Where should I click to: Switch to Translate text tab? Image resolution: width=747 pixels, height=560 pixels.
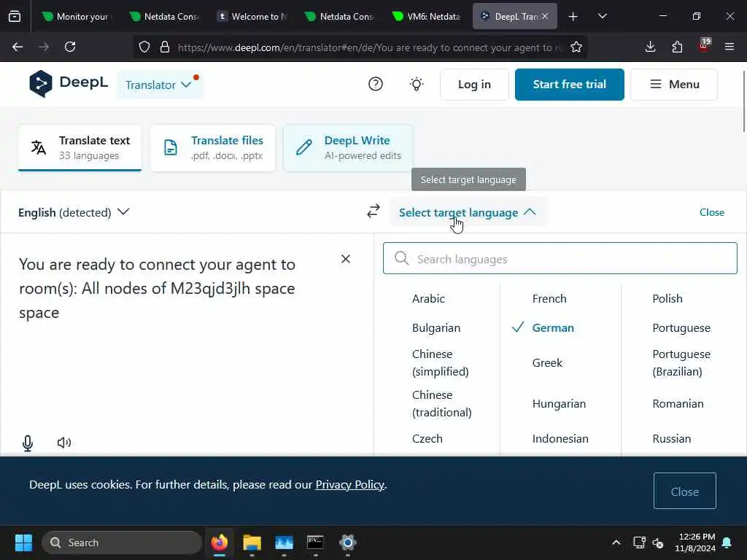[80, 147]
